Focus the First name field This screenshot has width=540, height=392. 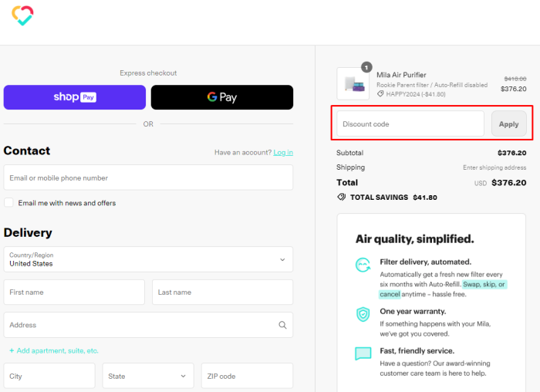click(x=74, y=292)
